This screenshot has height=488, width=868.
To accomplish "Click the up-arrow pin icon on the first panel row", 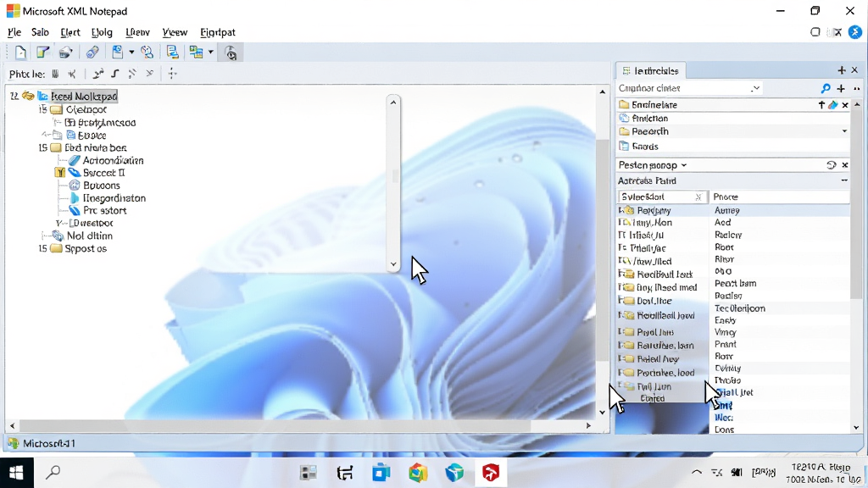I will [821, 104].
